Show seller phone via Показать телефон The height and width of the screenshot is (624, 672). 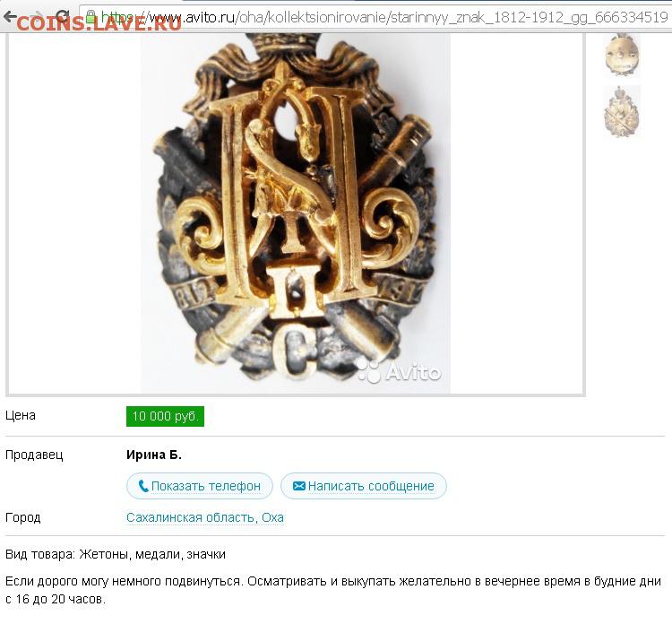[200, 486]
